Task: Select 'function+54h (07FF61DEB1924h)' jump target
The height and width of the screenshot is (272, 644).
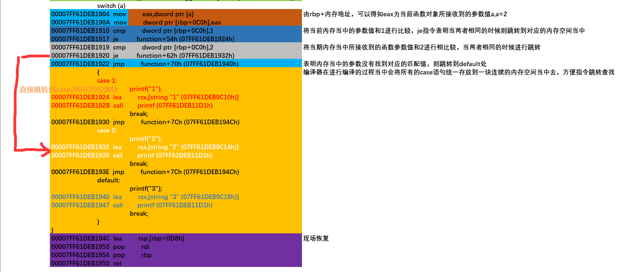Action: click(x=185, y=39)
